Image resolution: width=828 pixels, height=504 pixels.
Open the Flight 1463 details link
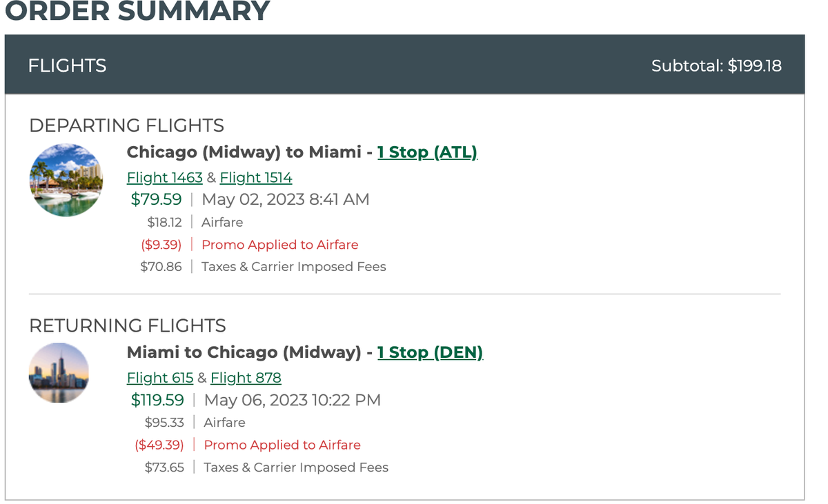click(164, 177)
